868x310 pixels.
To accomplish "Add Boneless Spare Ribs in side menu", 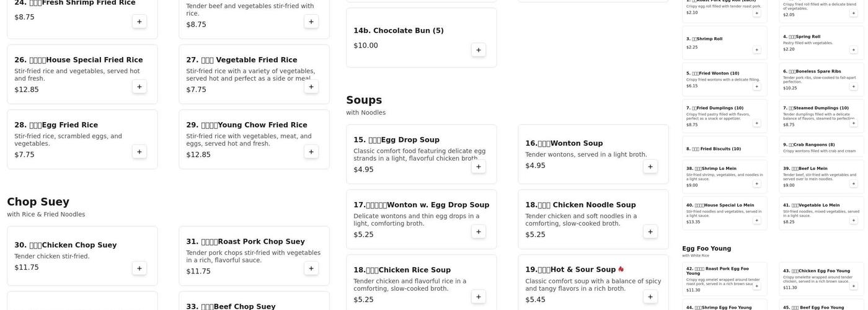I will pos(853,86).
